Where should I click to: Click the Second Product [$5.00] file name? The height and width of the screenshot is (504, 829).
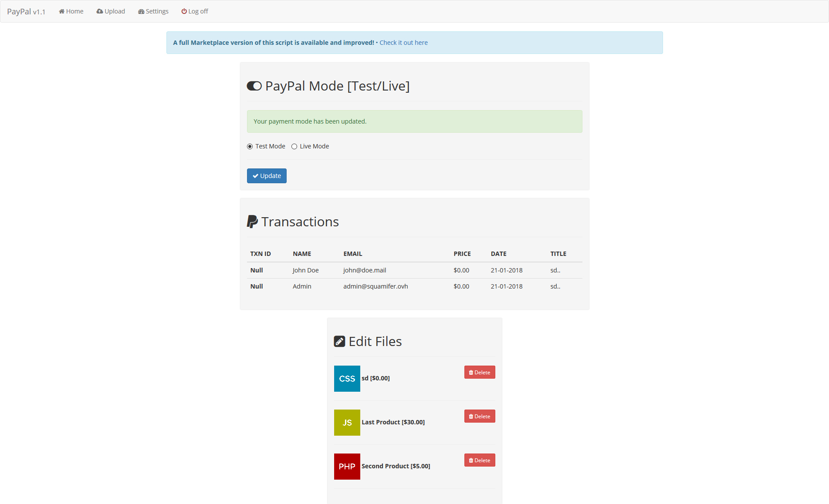tap(396, 466)
